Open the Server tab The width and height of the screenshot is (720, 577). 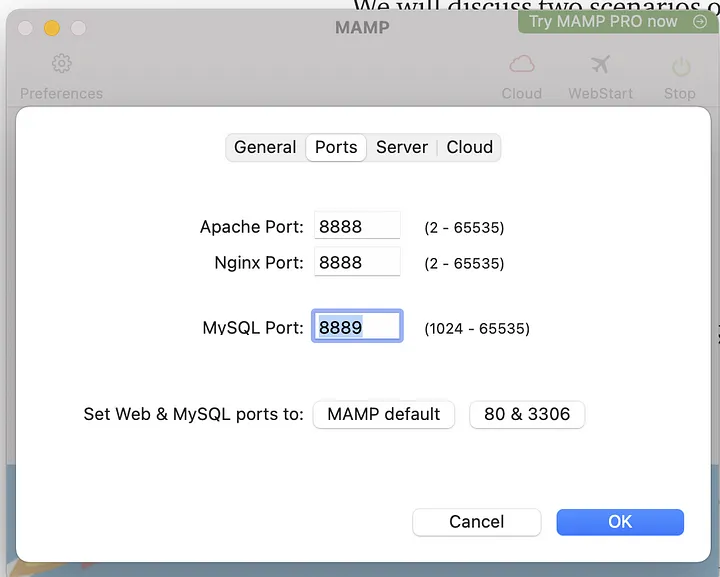pyautogui.click(x=402, y=147)
